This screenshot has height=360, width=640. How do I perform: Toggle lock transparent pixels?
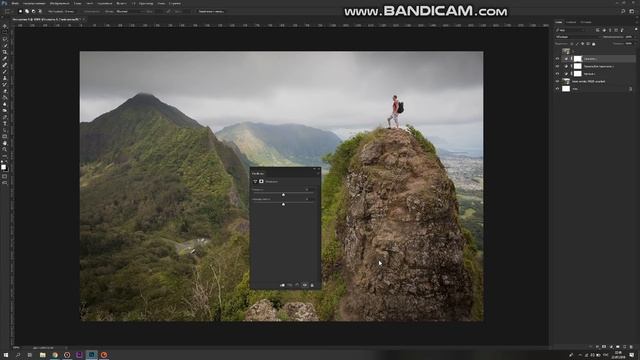(x=572, y=43)
